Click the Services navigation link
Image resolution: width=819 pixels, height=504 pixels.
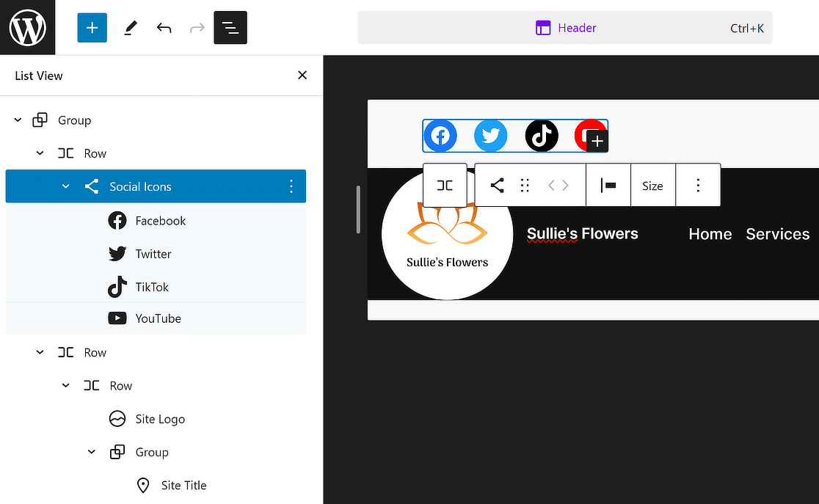click(777, 234)
